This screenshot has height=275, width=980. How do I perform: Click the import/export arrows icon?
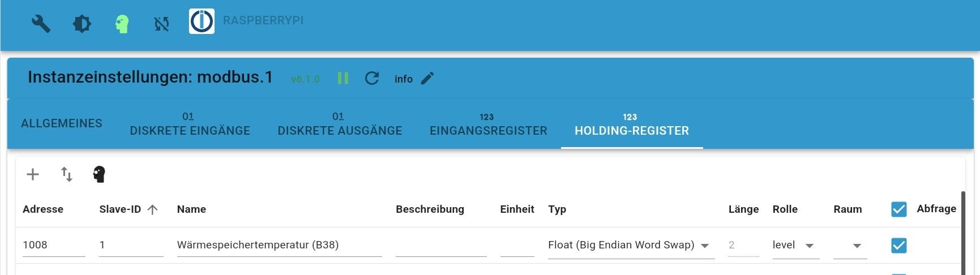coord(67,174)
